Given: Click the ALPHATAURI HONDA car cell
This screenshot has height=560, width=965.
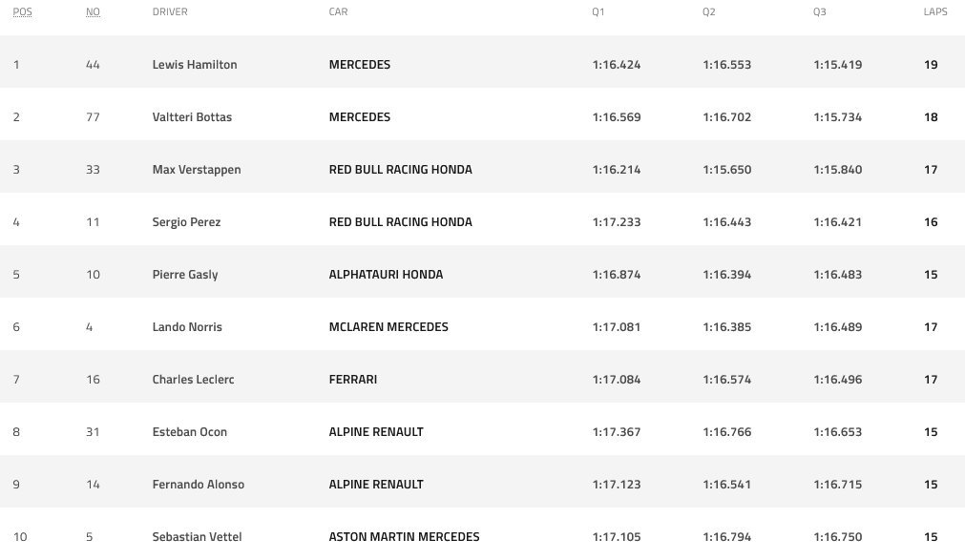Looking at the screenshot, I should tap(386, 275).
